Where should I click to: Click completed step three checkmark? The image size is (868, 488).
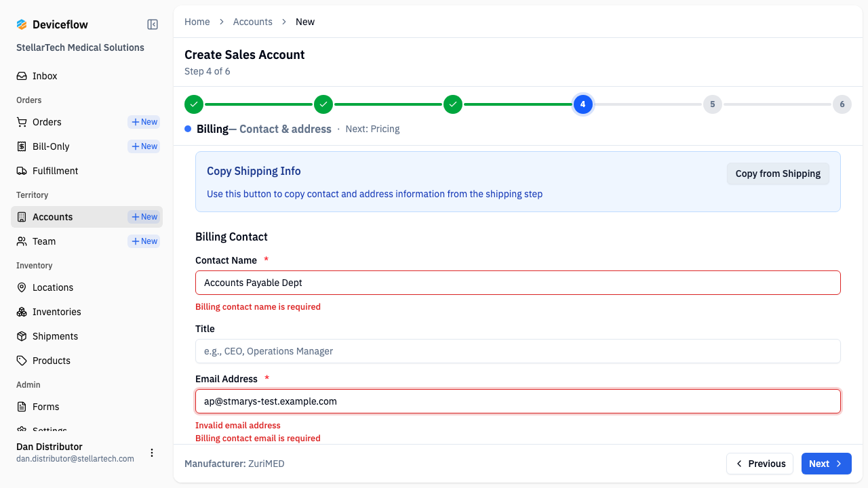click(453, 104)
